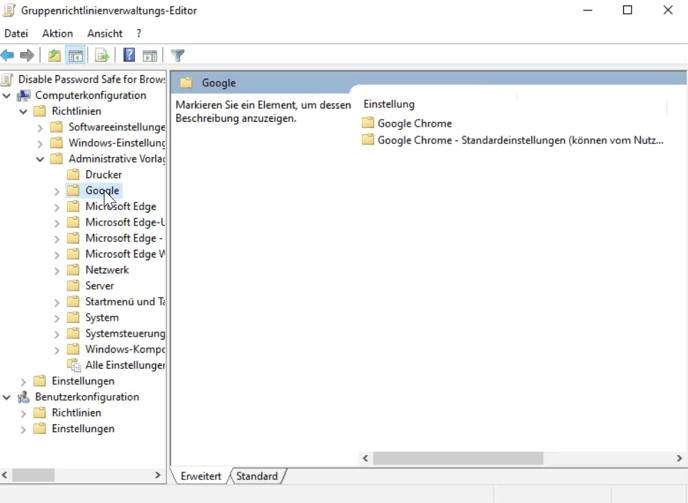
Task: Click the Einstellung column header
Action: point(389,104)
